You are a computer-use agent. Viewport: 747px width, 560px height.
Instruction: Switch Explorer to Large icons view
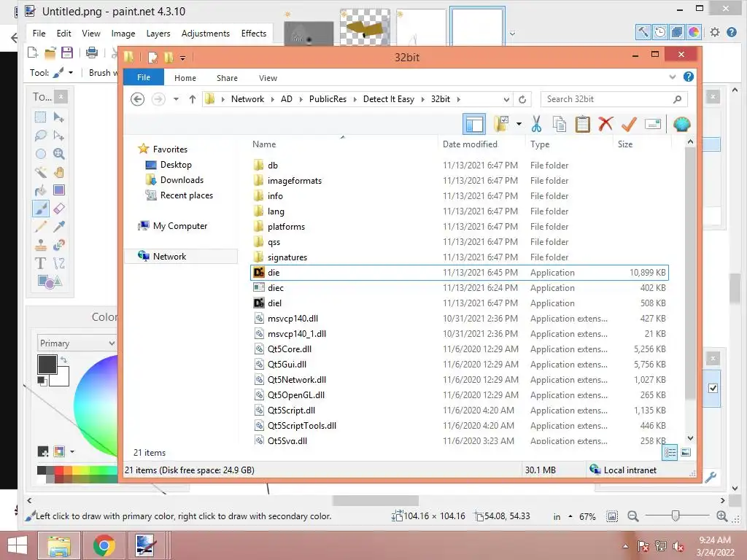pos(686,452)
